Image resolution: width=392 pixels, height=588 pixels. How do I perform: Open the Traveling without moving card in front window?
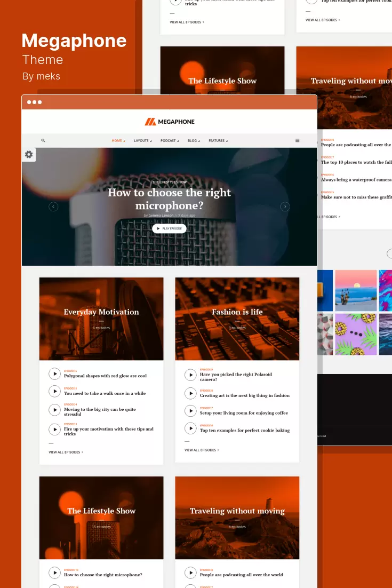(x=237, y=518)
